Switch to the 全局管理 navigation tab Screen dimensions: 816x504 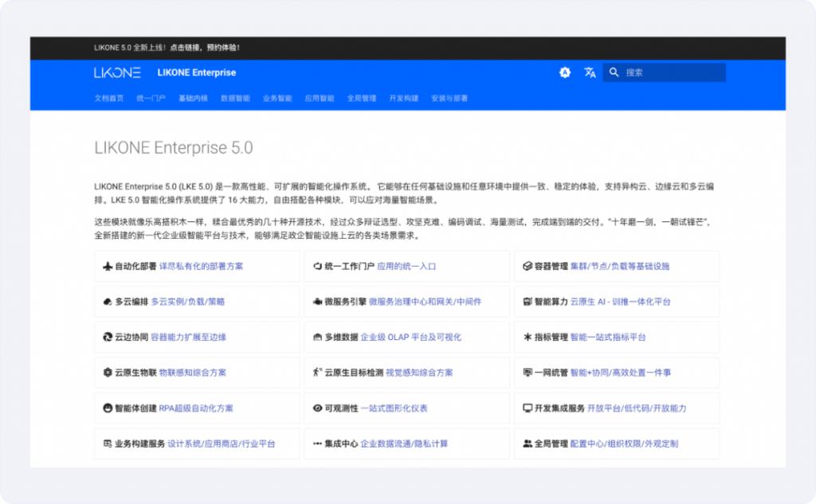pos(362,98)
